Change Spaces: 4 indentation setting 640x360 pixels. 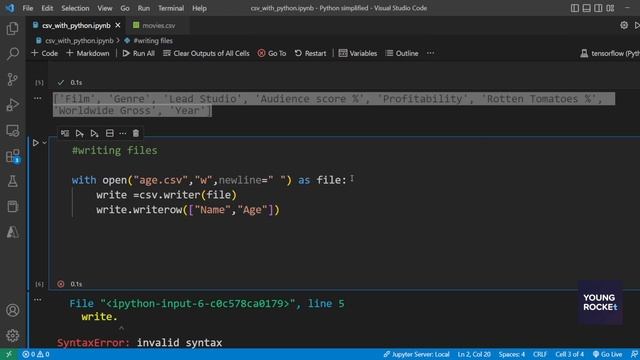click(x=512, y=354)
